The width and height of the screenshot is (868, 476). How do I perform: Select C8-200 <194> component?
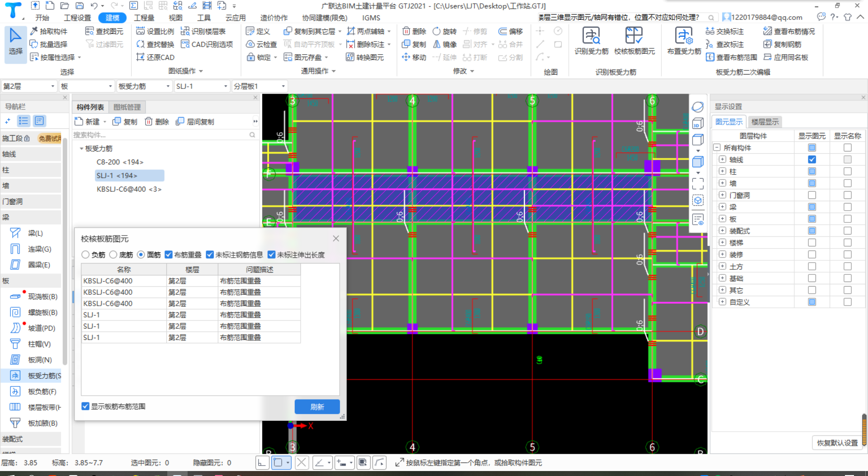120,162
